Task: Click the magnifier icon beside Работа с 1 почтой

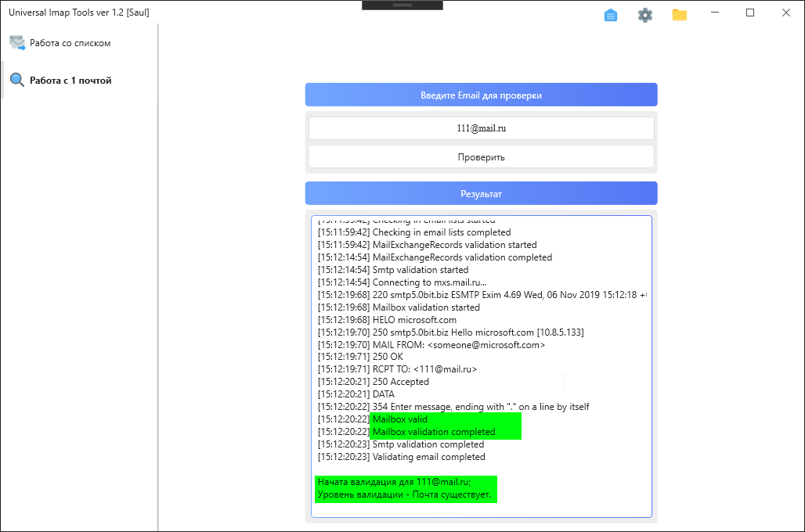Action: point(17,80)
